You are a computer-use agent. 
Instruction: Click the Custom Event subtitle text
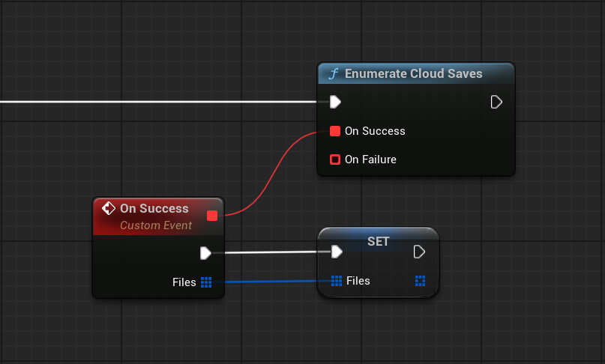156,225
